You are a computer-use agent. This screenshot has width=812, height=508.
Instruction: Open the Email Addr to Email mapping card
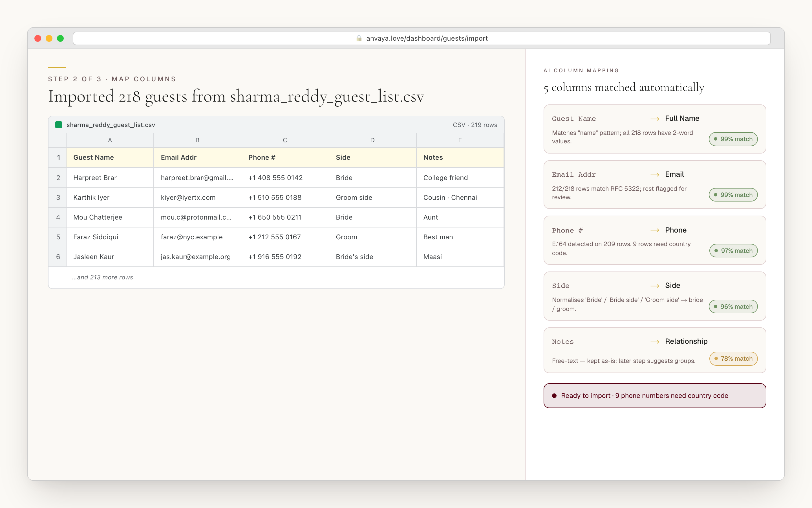(x=655, y=185)
